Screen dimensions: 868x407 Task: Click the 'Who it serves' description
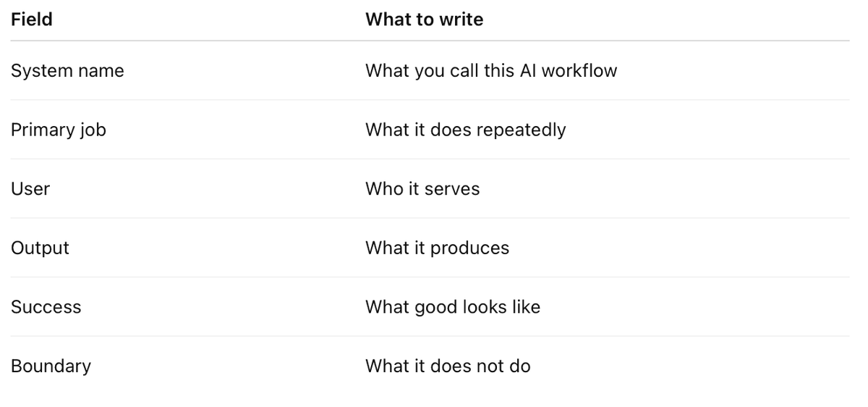422,189
